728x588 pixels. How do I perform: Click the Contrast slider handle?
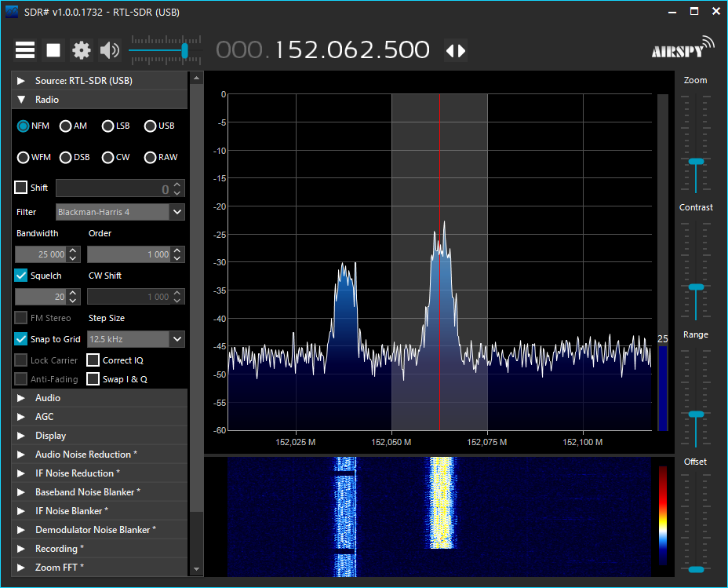click(x=696, y=287)
